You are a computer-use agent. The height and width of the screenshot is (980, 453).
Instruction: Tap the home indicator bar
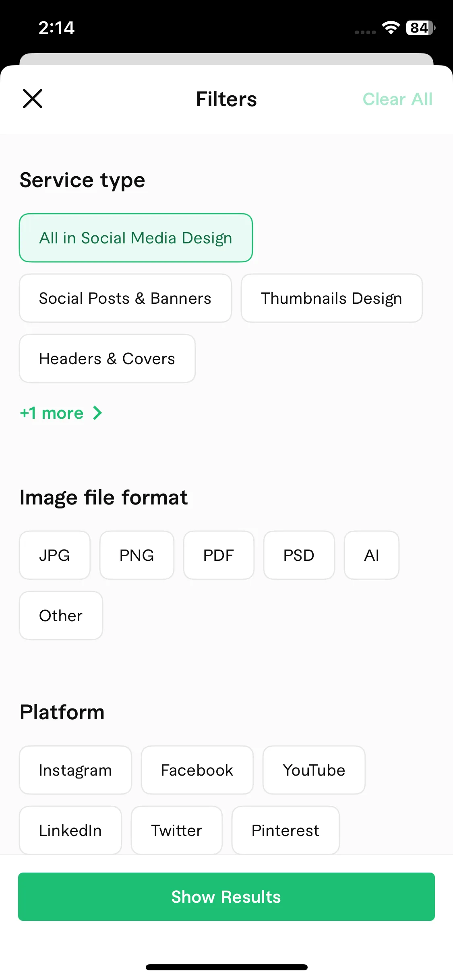pos(226,967)
